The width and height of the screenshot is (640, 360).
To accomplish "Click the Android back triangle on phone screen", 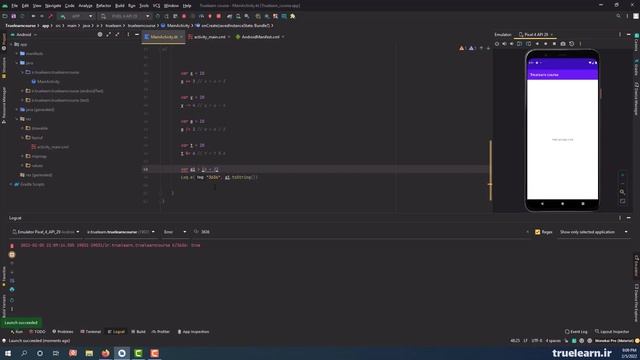I will click(x=542, y=203).
